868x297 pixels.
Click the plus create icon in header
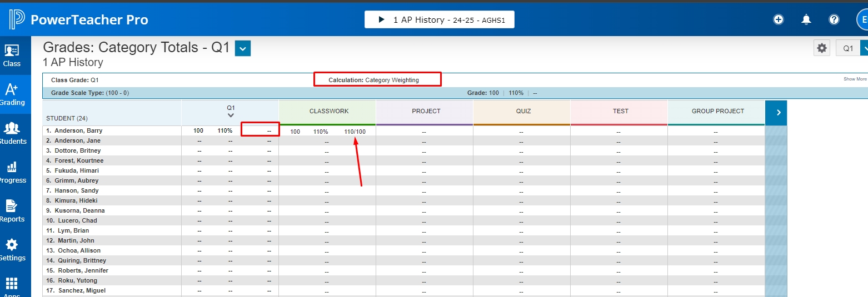(779, 19)
